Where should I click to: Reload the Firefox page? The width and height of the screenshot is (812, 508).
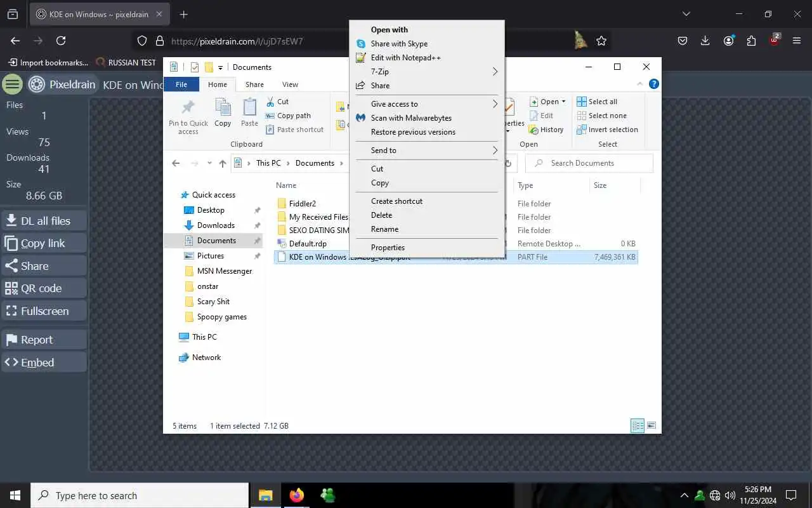(61, 41)
